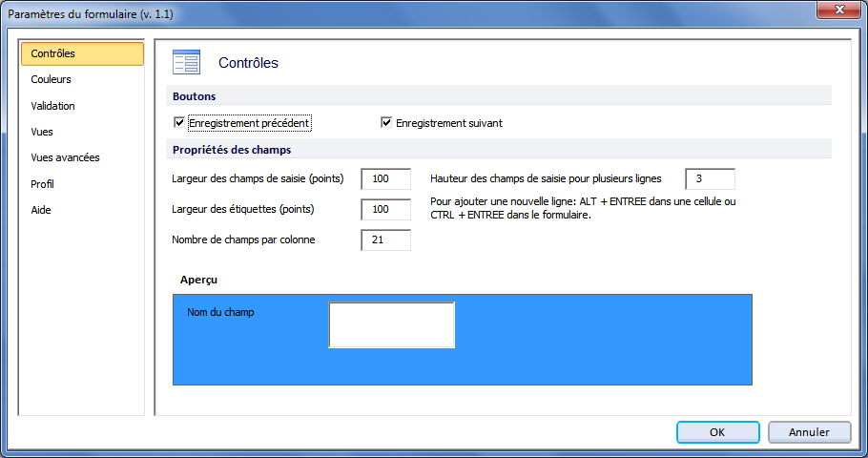Click the Largeur des étiquettes input field
The width and height of the screenshot is (868, 458).
[x=386, y=209]
